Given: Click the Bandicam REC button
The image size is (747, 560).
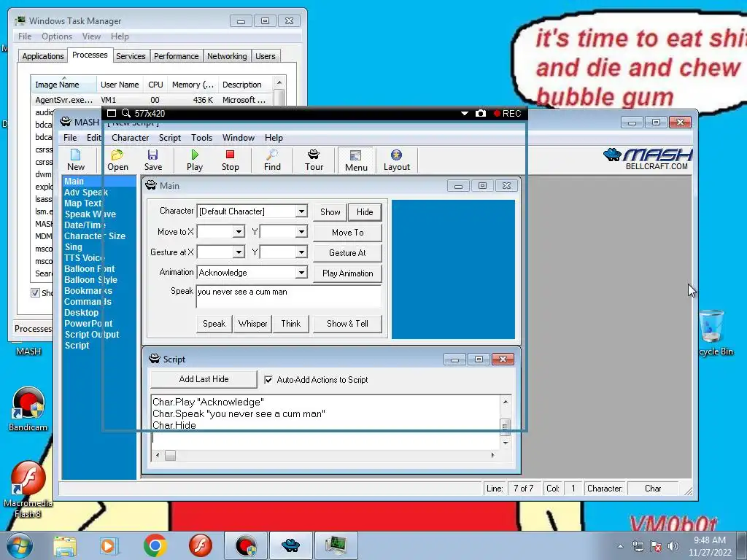Looking at the screenshot, I should 508,113.
